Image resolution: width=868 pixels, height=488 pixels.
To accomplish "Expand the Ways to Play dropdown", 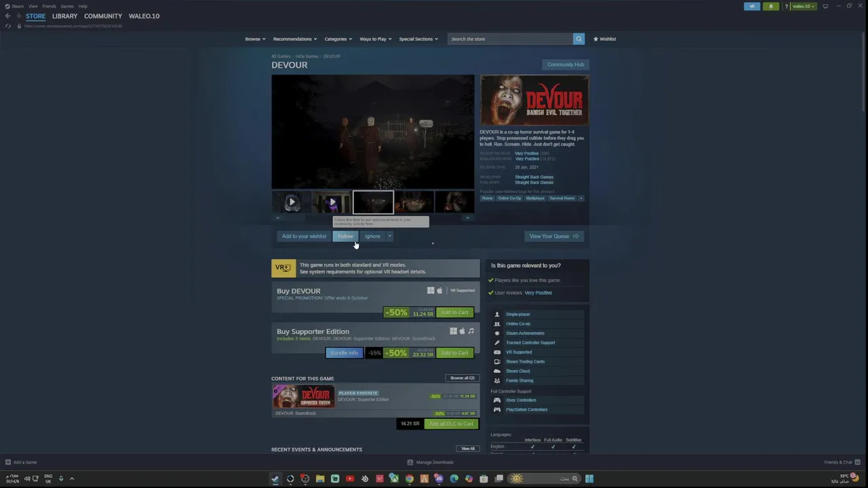I will [375, 39].
